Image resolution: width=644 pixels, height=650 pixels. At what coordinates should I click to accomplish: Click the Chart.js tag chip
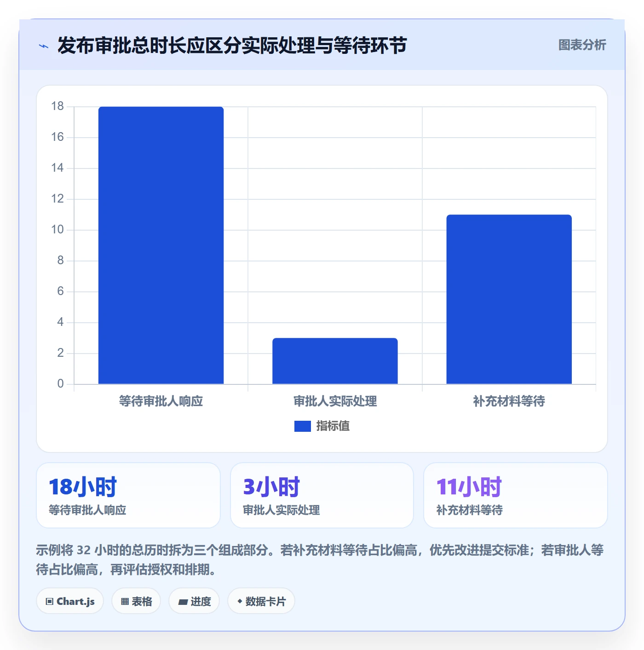[70, 601]
